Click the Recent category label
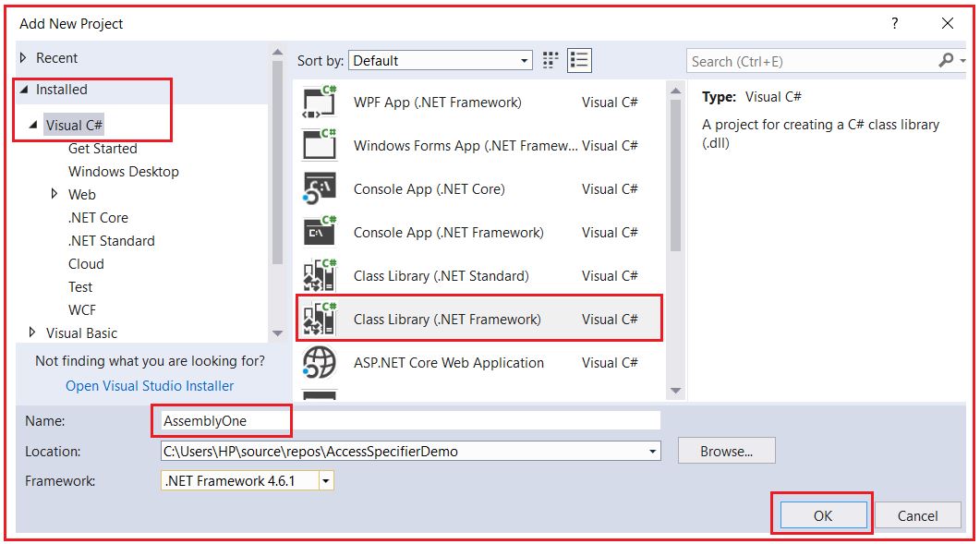980x544 pixels. pyautogui.click(x=57, y=58)
